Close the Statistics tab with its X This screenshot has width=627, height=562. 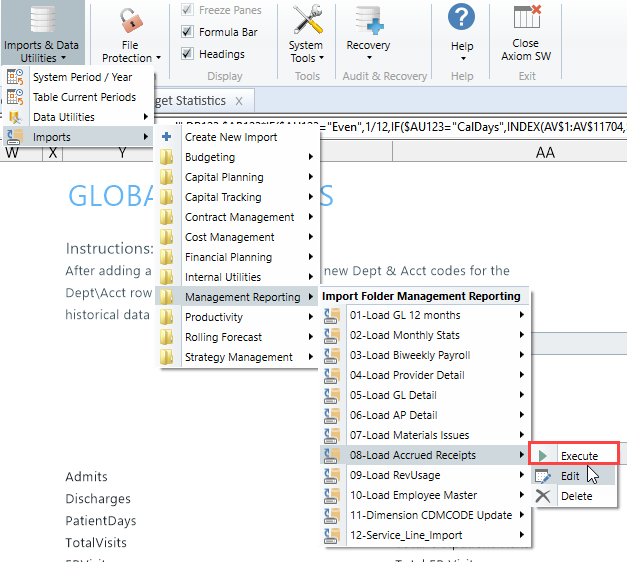[238, 101]
